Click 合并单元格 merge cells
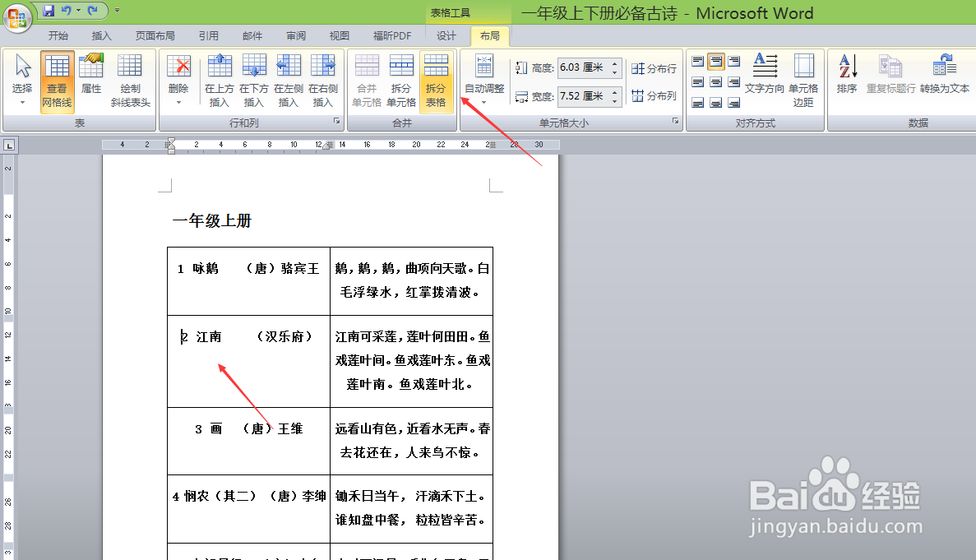Viewport: 976px width, 560px height. [367, 81]
